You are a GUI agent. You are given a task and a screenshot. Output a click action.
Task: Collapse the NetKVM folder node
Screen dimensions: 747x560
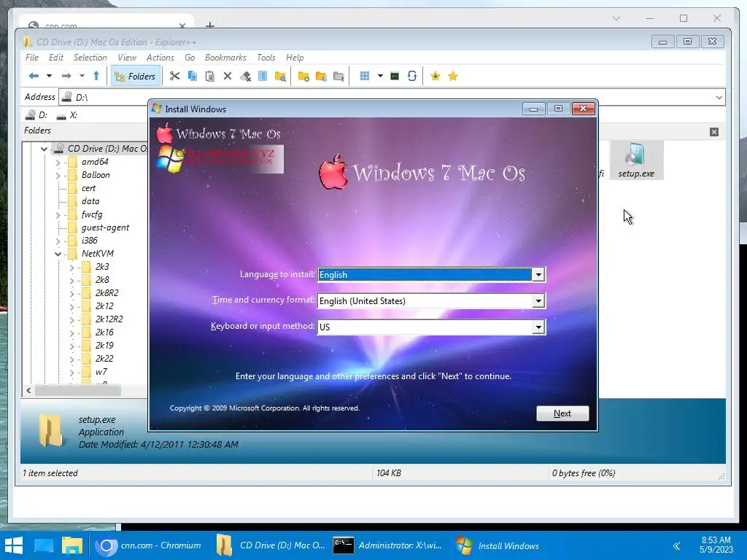pos(58,254)
